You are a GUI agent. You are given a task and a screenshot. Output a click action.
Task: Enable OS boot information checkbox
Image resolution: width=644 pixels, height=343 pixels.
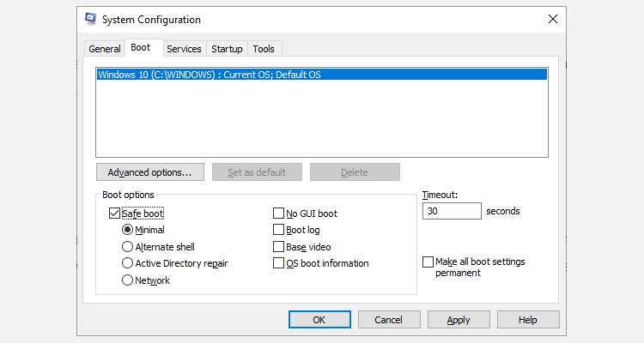(x=278, y=263)
